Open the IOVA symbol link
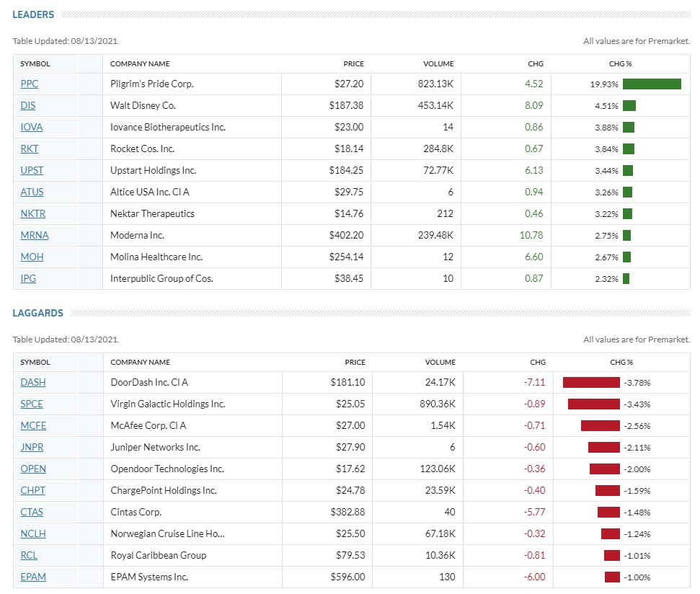Viewport: 700px width, 594px height. pyautogui.click(x=32, y=127)
